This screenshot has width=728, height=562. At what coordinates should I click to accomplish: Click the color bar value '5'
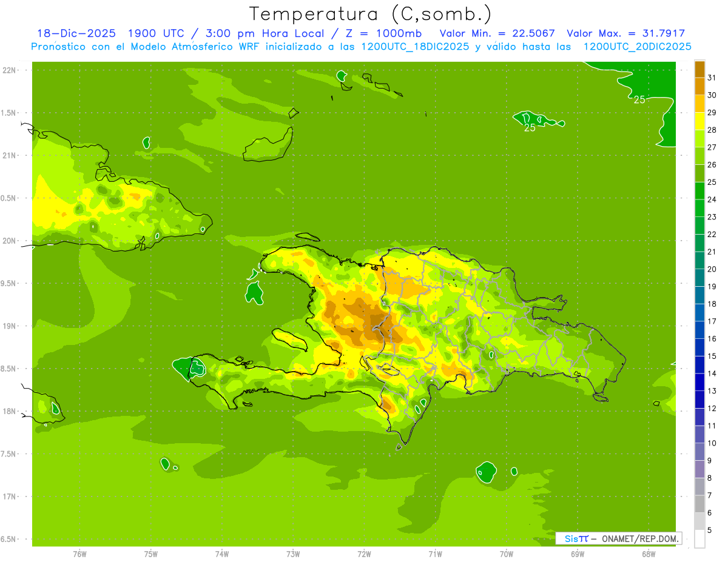710,530
